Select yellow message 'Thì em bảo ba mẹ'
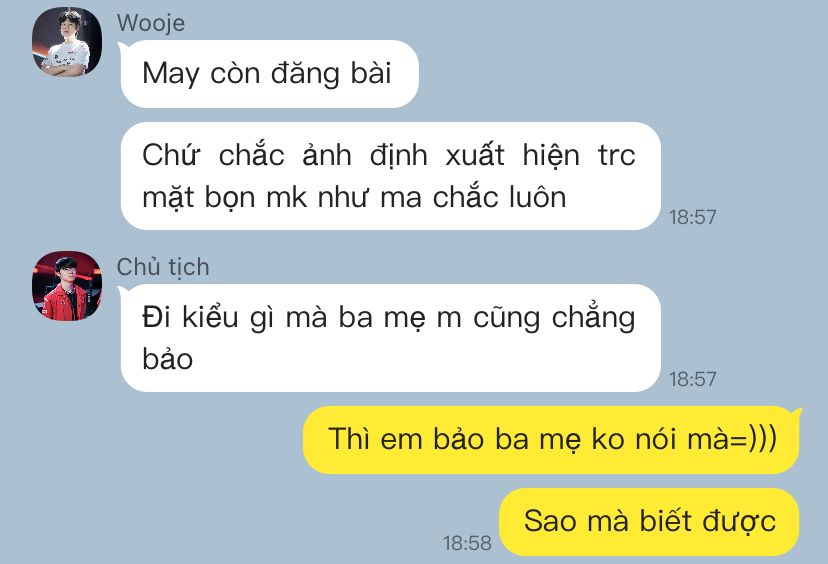Screen dimensions: 828x564 (552, 440)
